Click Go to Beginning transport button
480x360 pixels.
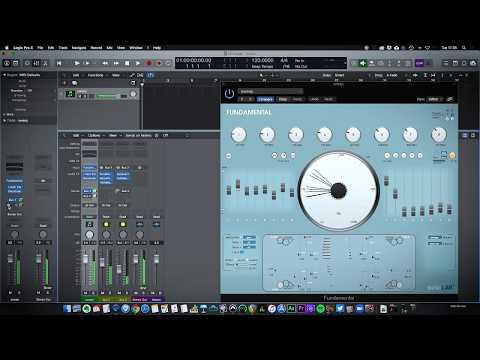point(59,63)
